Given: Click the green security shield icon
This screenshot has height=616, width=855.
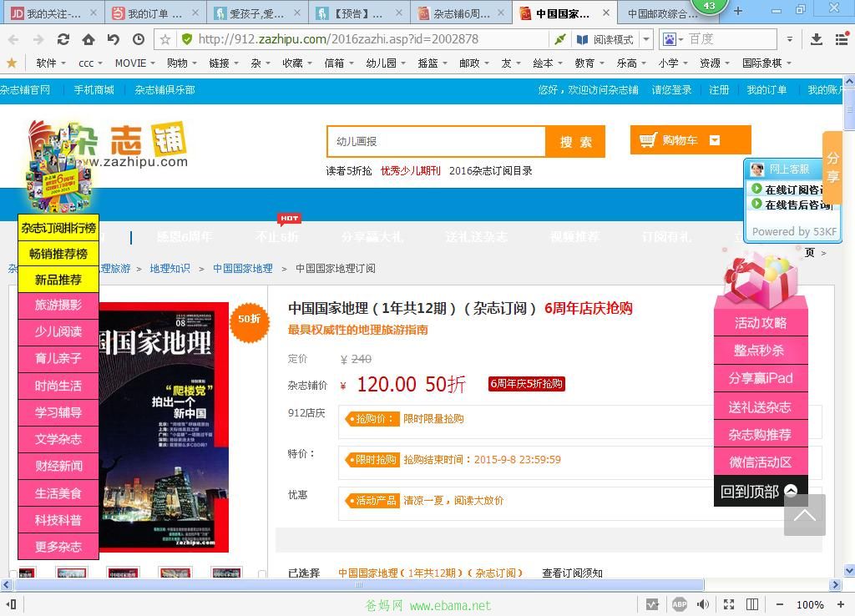Looking at the screenshot, I should pyautogui.click(x=186, y=39).
